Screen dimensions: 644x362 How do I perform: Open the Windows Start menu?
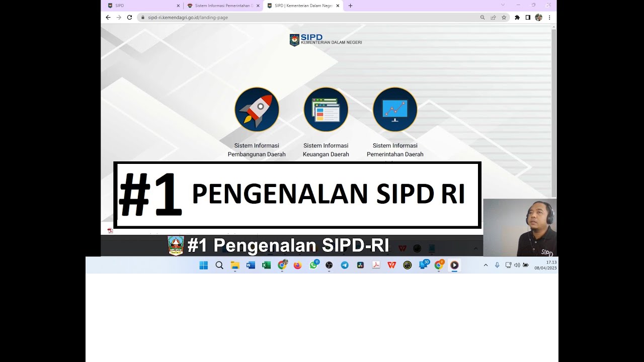click(203, 265)
